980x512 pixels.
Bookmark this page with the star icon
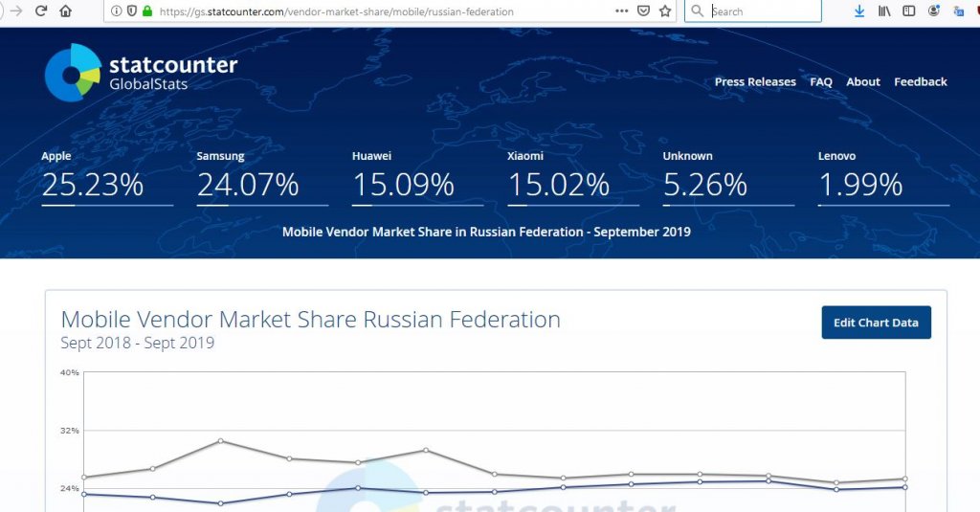pos(665,11)
